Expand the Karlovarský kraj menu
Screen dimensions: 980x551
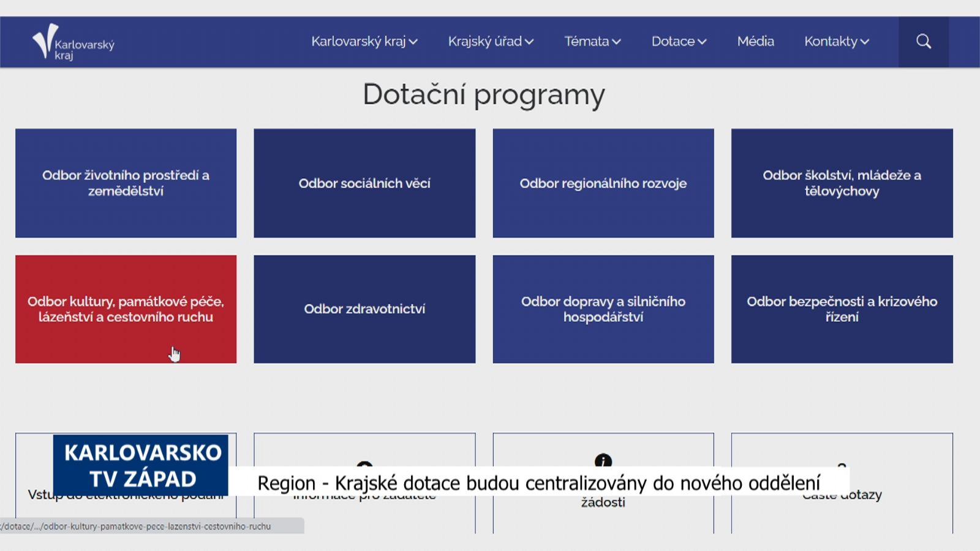point(364,42)
